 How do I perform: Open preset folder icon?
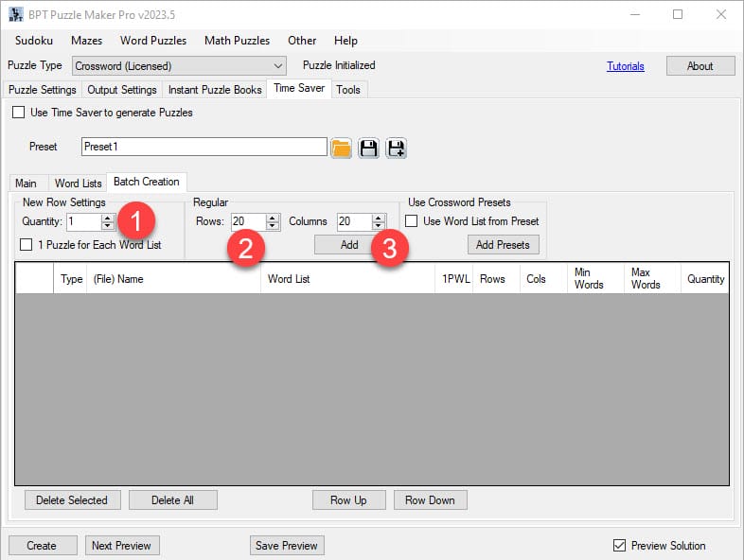(x=342, y=148)
